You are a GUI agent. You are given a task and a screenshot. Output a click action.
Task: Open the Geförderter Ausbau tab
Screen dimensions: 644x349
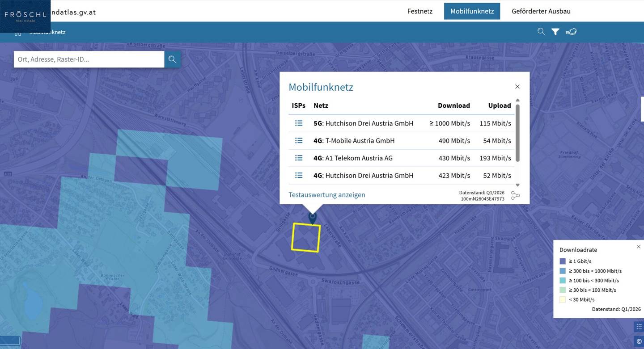(x=541, y=11)
